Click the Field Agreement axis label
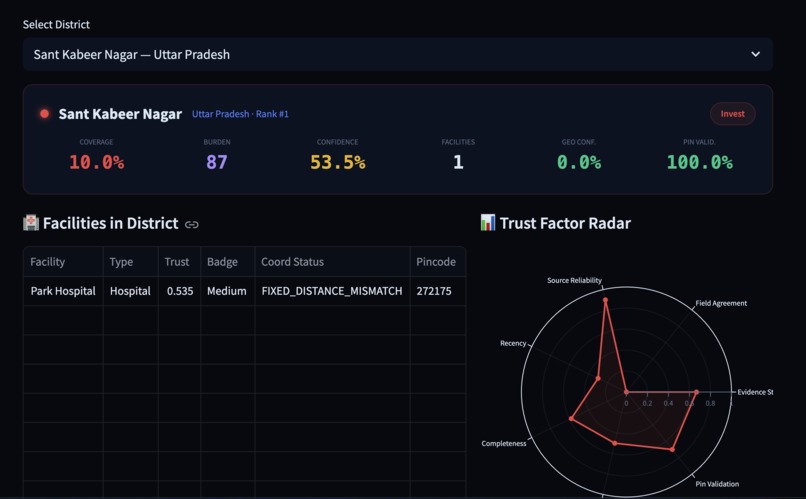Image resolution: width=806 pixels, height=499 pixels. point(721,303)
